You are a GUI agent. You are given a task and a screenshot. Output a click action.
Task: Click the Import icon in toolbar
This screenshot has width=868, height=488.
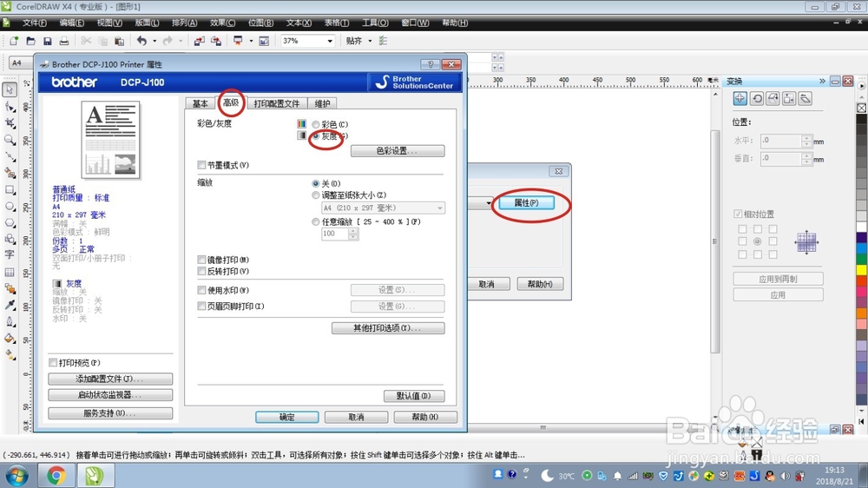coord(200,41)
